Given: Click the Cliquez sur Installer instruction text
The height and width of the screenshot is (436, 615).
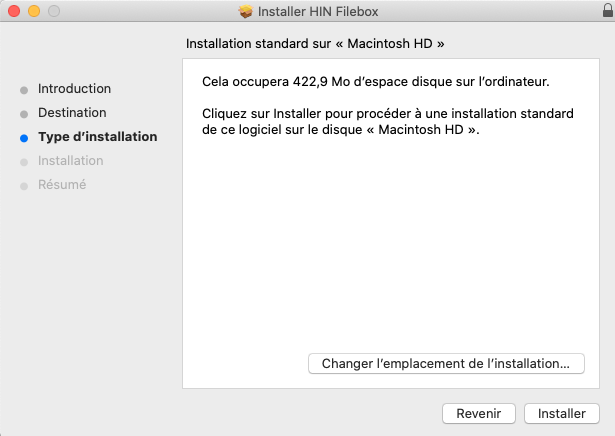Looking at the screenshot, I should pos(388,122).
